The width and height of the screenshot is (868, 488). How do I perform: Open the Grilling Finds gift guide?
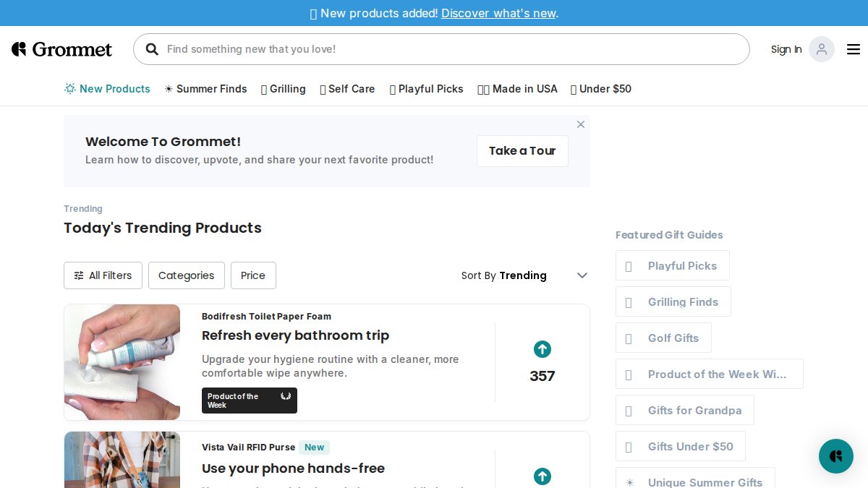673,301
